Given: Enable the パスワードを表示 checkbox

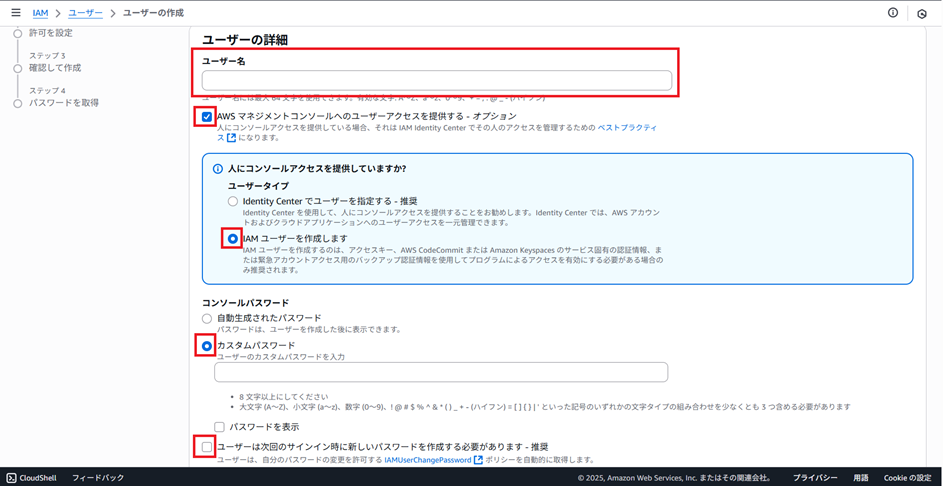Looking at the screenshot, I should point(220,427).
